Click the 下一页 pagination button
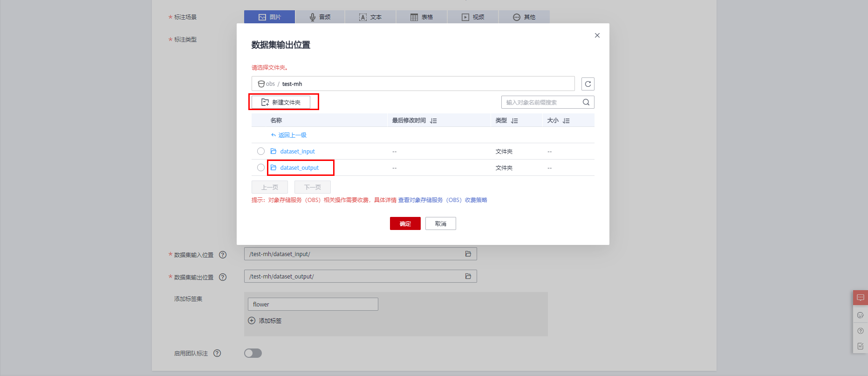 [x=313, y=187]
